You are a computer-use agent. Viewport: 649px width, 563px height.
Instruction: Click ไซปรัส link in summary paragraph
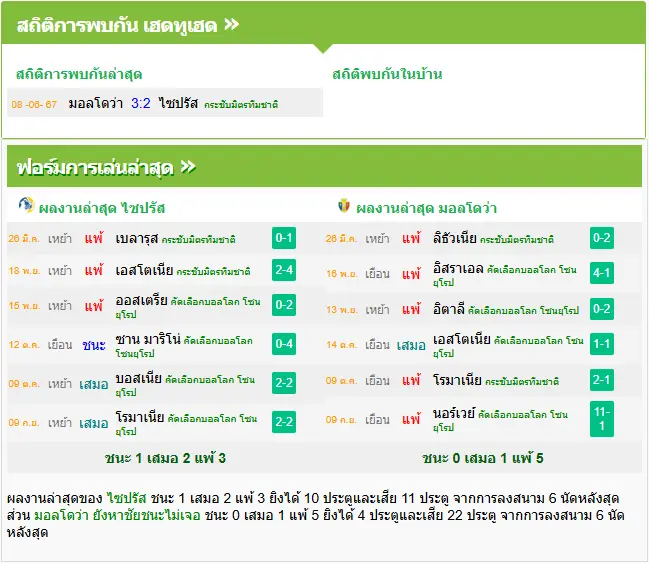[127, 498]
